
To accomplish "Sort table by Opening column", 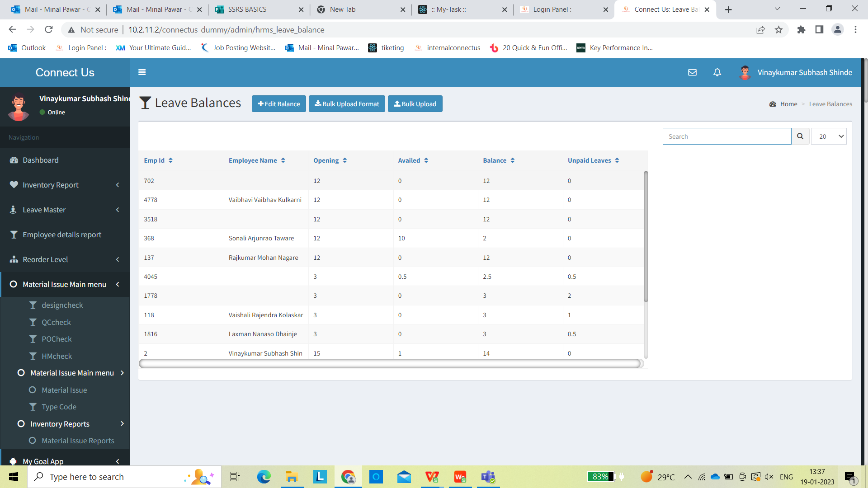I will coord(330,160).
